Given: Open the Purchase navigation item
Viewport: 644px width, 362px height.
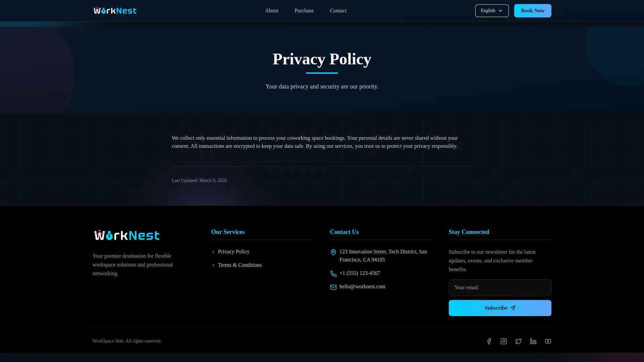Looking at the screenshot, I should pos(304,11).
